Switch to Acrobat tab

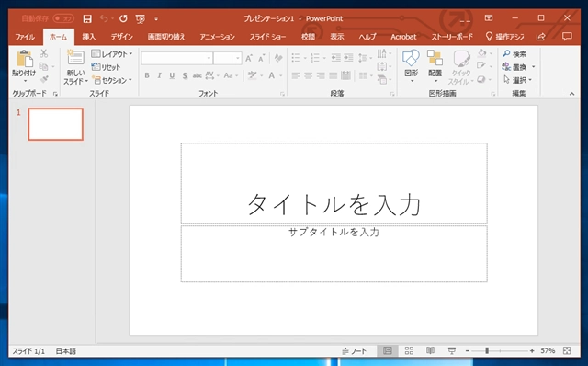pyautogui.click(x=403, y=37)
